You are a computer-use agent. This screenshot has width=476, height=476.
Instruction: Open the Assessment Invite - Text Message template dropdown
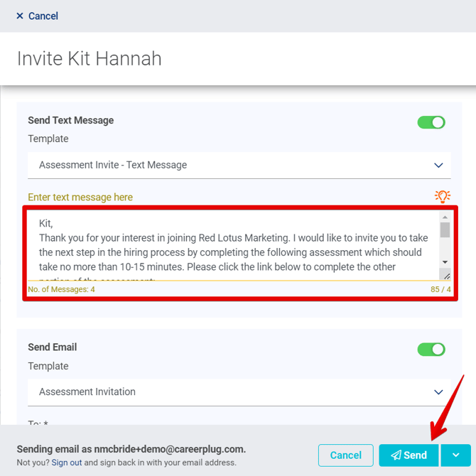tap(239, 165)
